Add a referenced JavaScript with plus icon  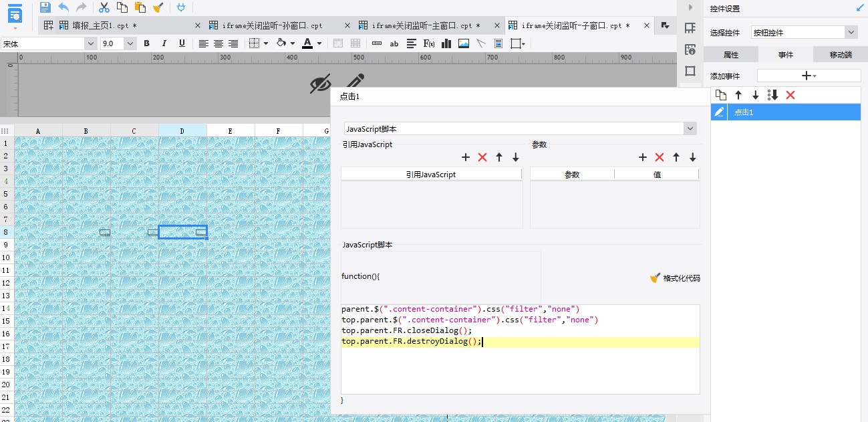[466, 157]
